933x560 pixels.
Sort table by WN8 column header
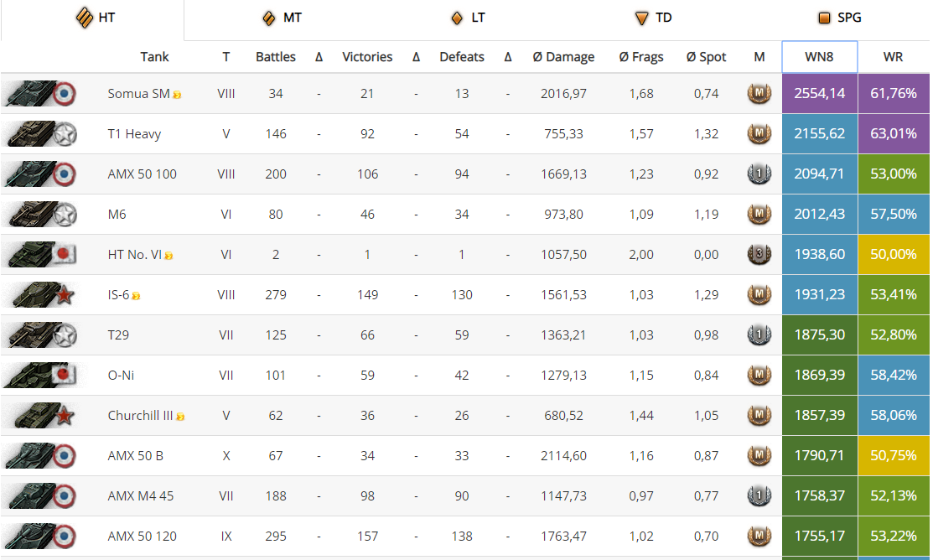tap(819, 56)
